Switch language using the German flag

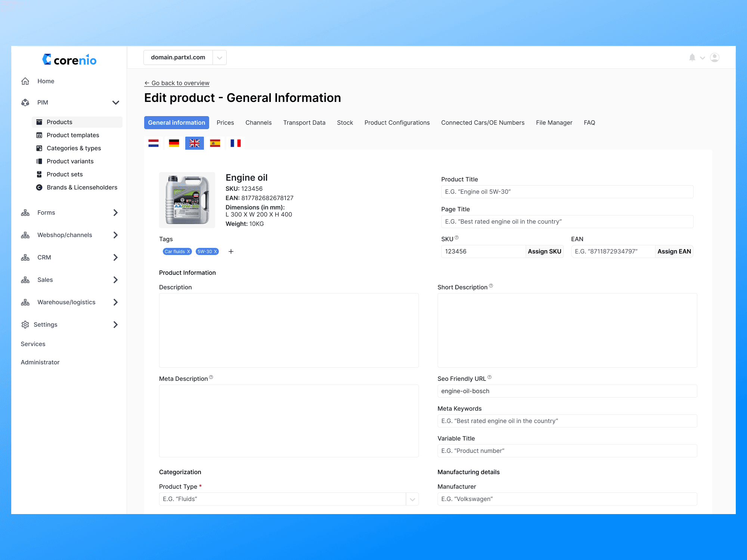[x=174, y=143]
